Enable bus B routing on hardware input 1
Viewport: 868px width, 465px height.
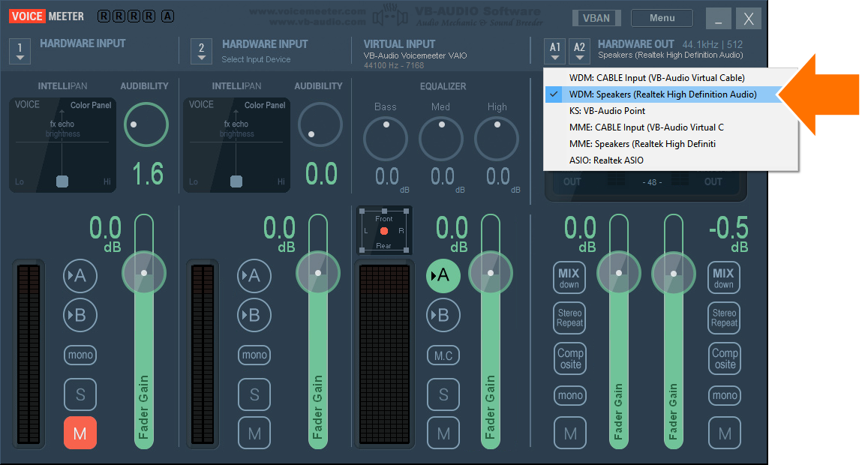pyautogui.click(x=80, y=315)
